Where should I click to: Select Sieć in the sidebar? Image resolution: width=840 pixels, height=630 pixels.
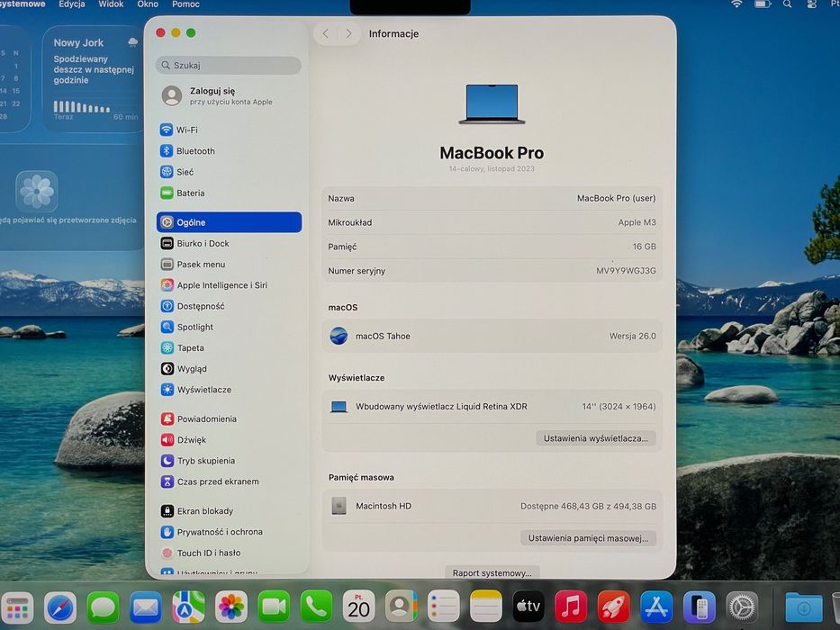pyautogui.click(x=229, y=172)
